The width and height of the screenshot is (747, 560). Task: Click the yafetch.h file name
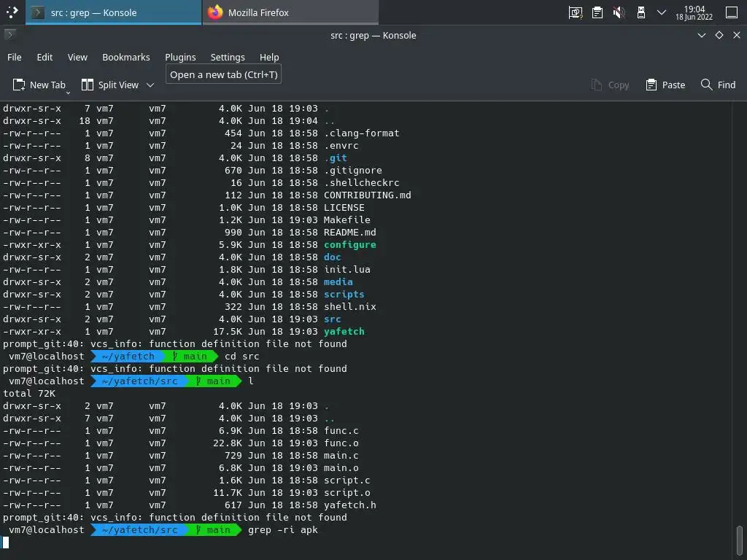[x=350, y=505]
